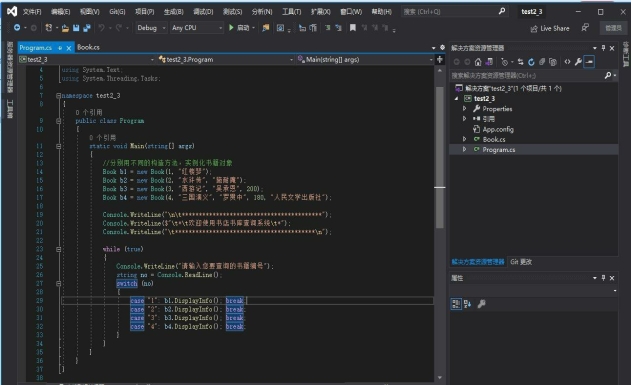Click the Solution Explorer search field
631x385 pixels.
tap(526, 76)
